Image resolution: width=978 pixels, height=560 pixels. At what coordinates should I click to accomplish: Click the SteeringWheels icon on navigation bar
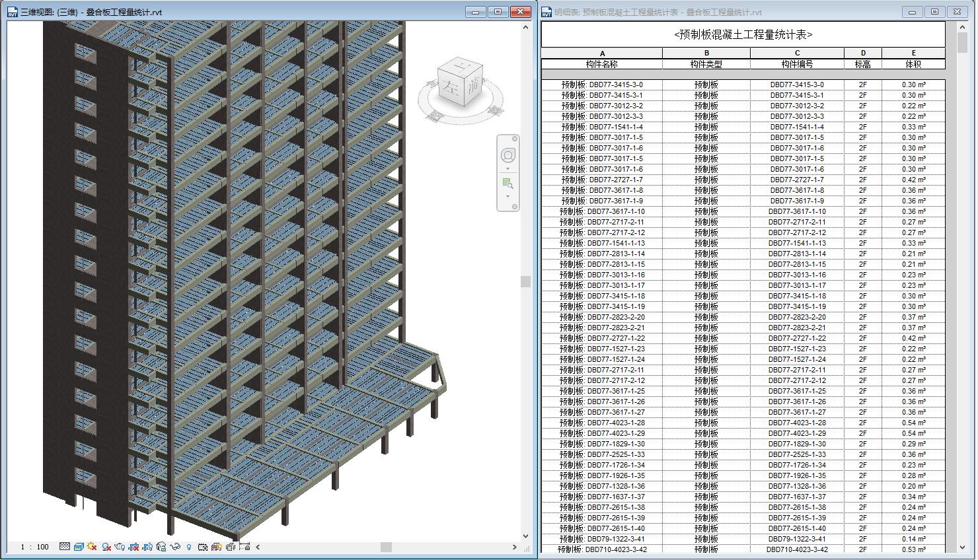point(508,155)
